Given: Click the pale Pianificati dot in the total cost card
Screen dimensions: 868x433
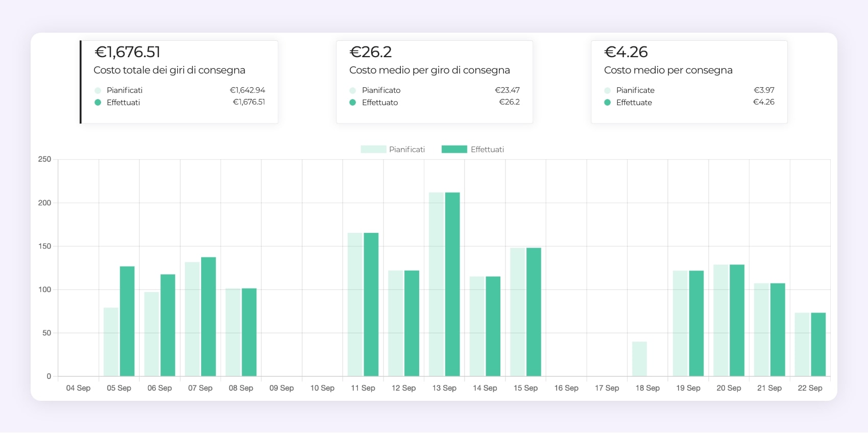Looking at the screenshot, I should (x=98, y=90).
